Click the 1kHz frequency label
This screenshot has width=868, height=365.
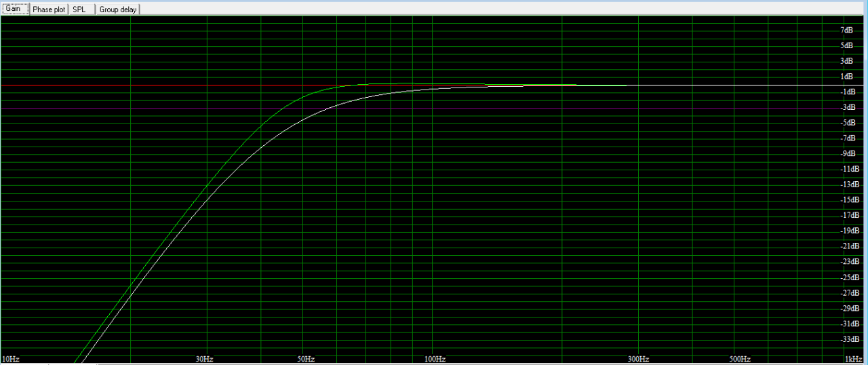(x=853, y=359)
